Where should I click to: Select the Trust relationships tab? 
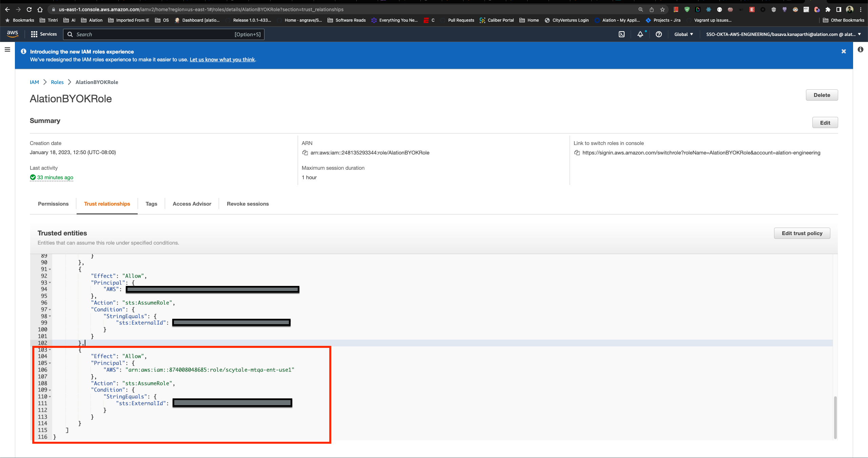pos(107,204)
